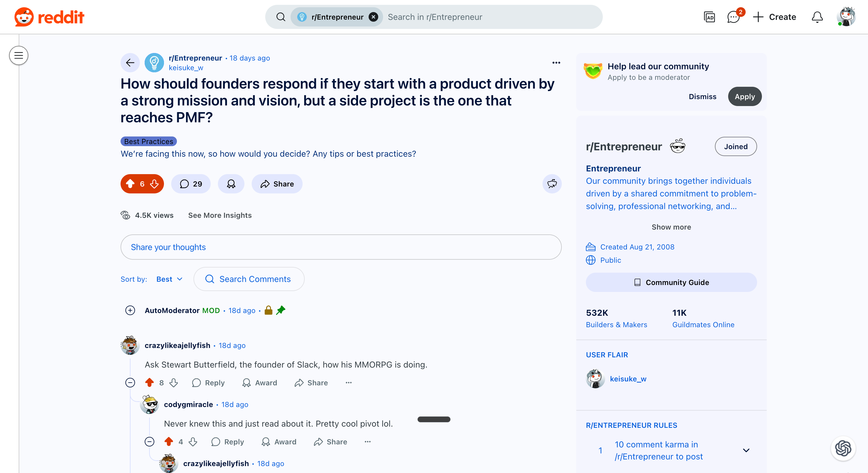The image size is (868, 473).
Task: Click the post insights icon button
Action: tap(552, 184)
